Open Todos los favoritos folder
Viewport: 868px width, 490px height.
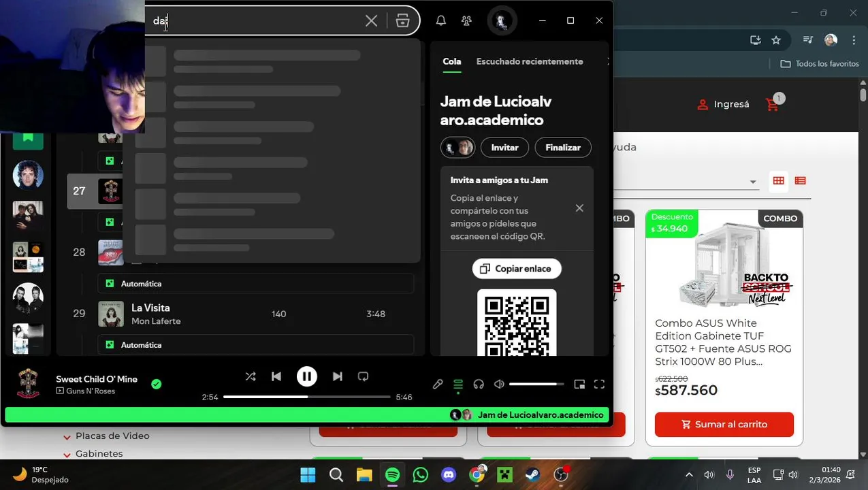820,63
